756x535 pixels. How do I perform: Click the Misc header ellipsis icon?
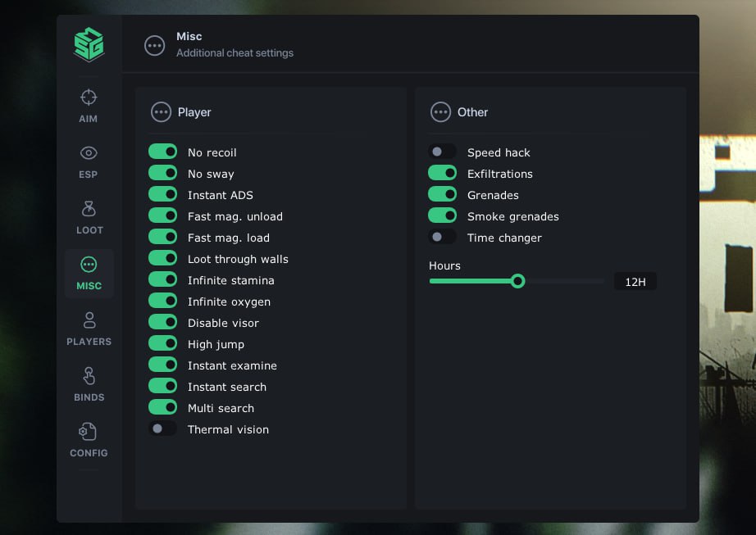(154, 46)
